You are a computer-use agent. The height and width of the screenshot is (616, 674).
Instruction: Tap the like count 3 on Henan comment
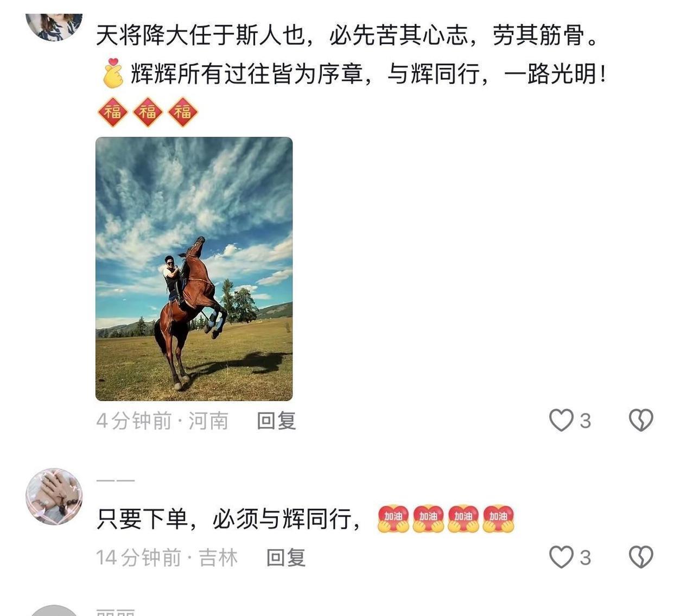click(585, 421)
